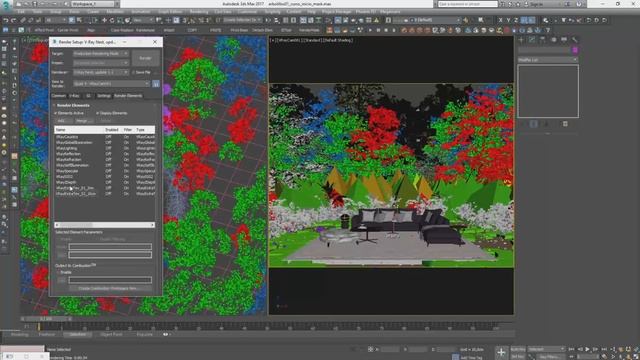
Task: Open the named selection sets dropdown
Action: coord(242,20)
